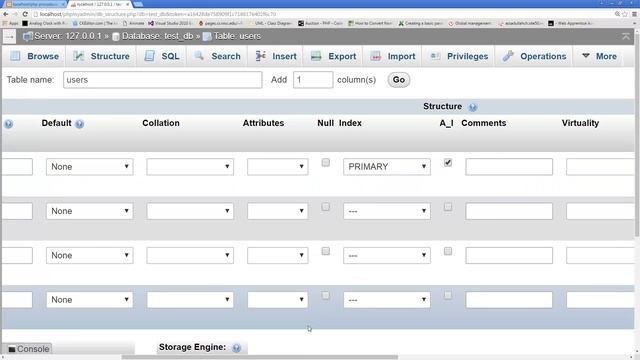640x360 pixels.
Task: Click the Database test_db breadcrumb link
Action: click(x=157, y=36)
